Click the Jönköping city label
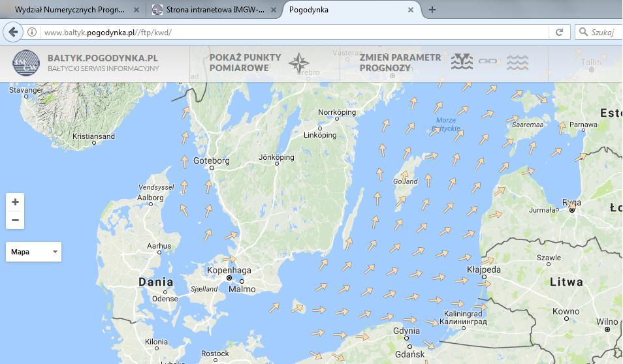This screenshot has height=364, width=623. pos(276,157)
